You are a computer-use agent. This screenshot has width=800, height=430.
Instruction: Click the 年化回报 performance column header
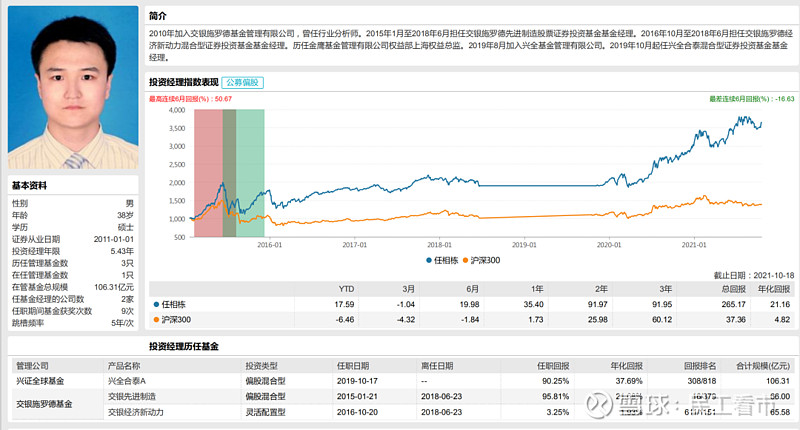pos(774,289)
